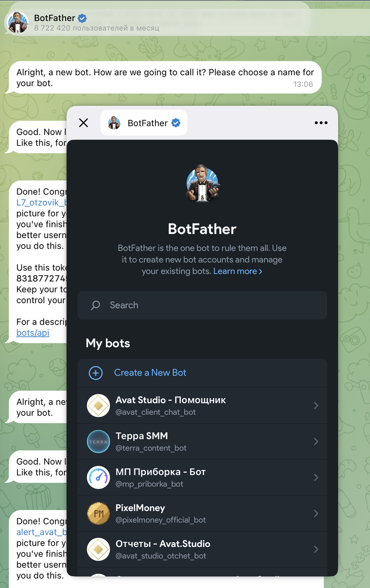Screen dimensions: 370x588
Task: Click the Avat Studio - Помощник bot avatar
Action: 98,406
